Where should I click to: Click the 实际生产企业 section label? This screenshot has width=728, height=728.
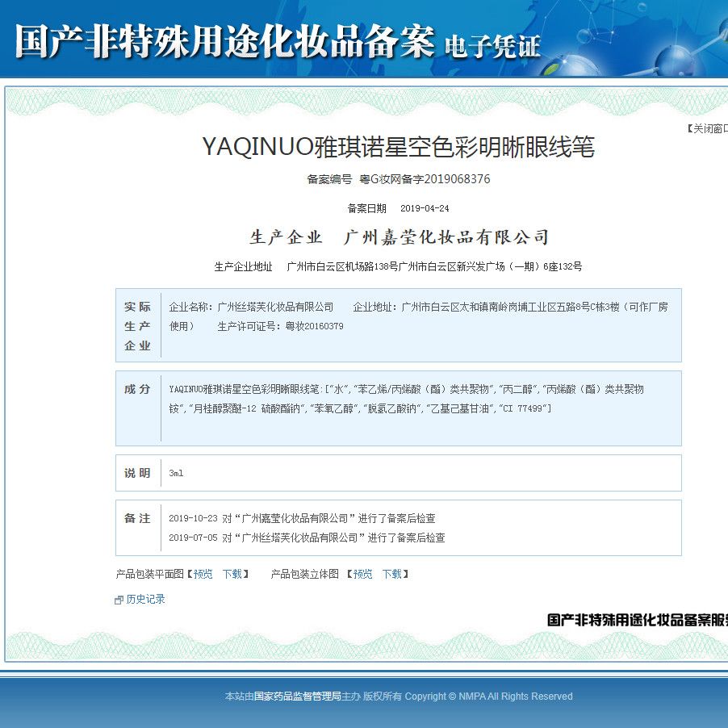[137, 326]
